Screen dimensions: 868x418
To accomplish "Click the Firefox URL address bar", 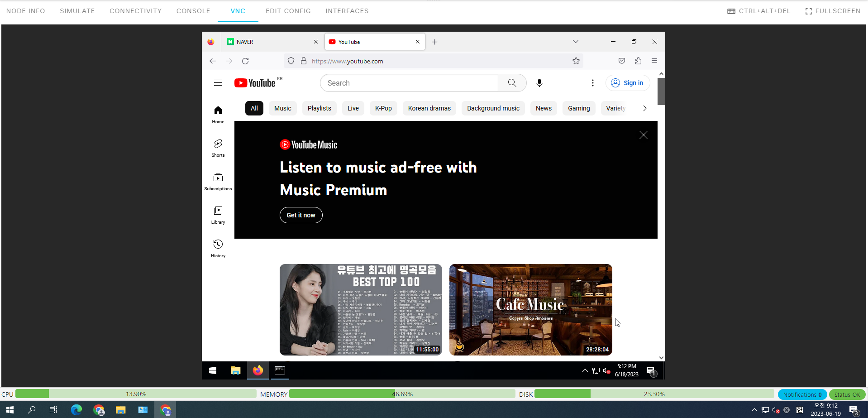I will [434, 61].
